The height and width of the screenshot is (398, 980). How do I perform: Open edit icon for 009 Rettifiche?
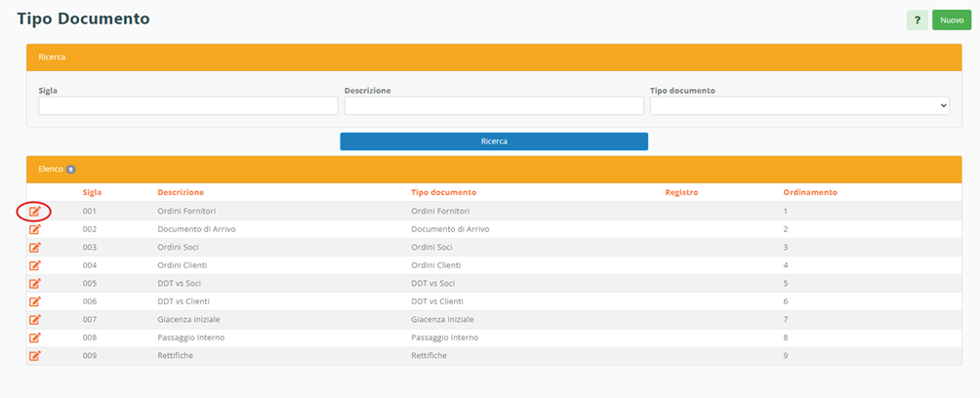[35, 355]
